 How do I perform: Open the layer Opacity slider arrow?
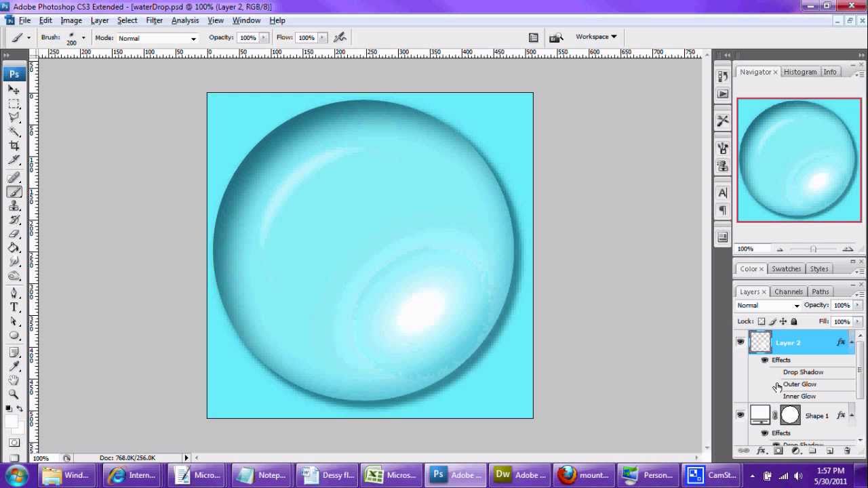click(858, 305)
